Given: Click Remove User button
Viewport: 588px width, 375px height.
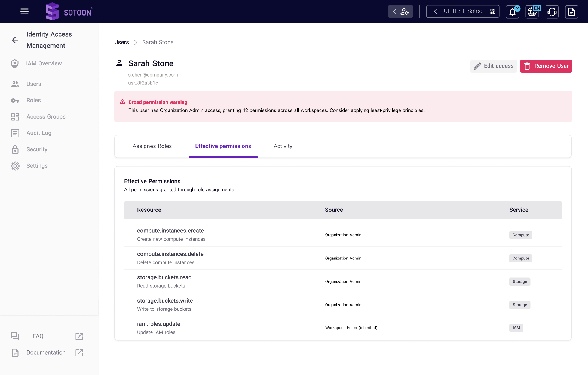Looking at the screenshot, I should (546, 66).
